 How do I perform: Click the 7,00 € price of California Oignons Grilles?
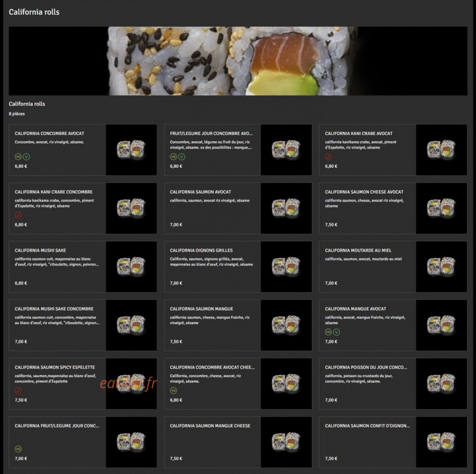[176, 283]
